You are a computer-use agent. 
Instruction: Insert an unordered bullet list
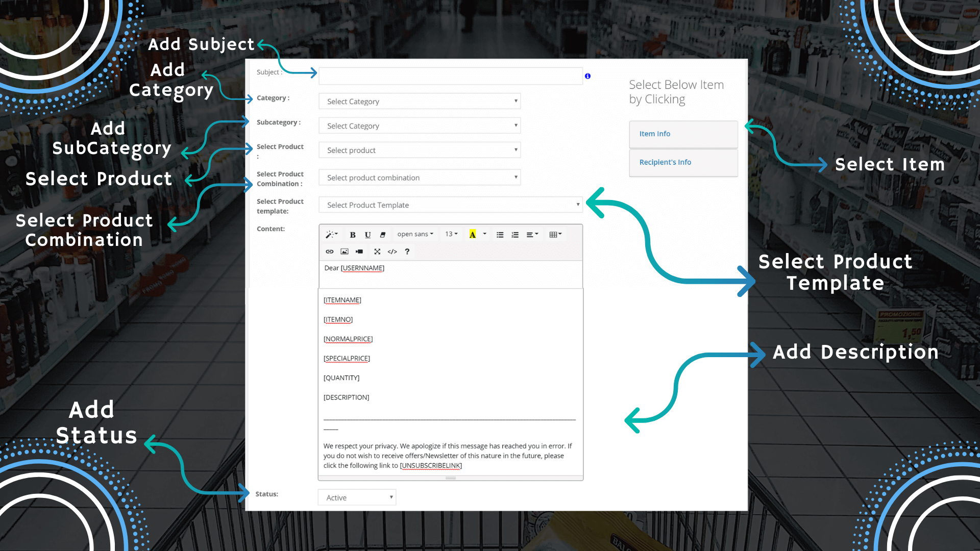coord(500,235)
